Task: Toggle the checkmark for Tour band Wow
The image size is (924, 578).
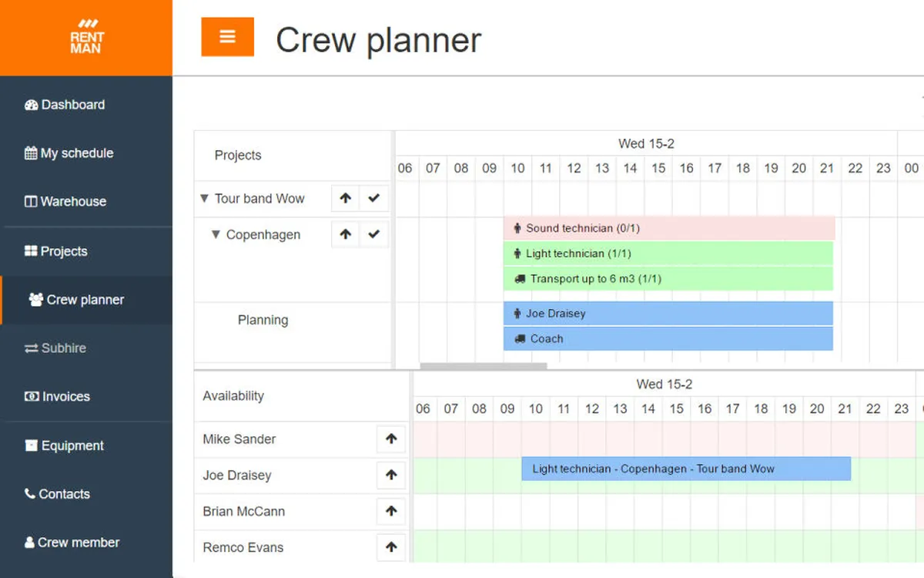Action: (x=374, y=198)
